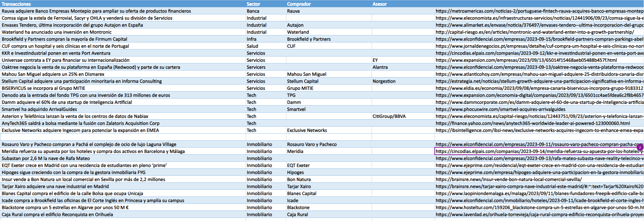644x221 pixels.
Task: Select the Asesor column header
Action: click(403, 4)
